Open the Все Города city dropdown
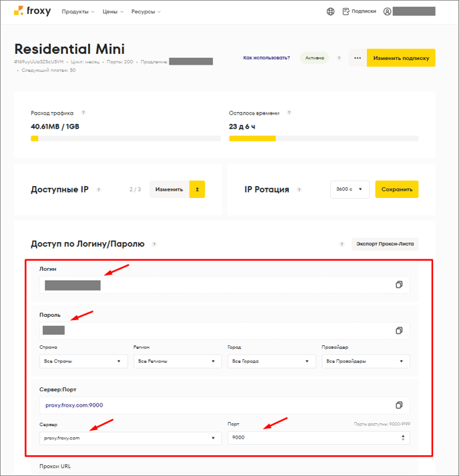 [x=272, y=361]
